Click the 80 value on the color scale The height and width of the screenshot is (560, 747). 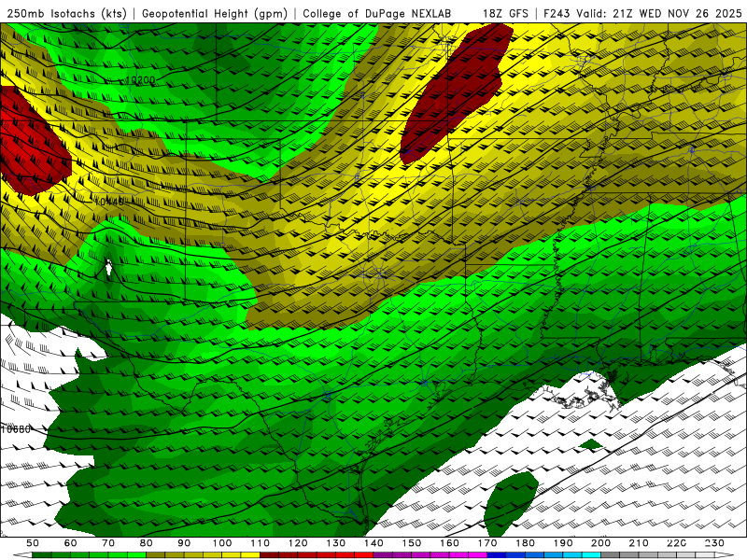[146, 543]
